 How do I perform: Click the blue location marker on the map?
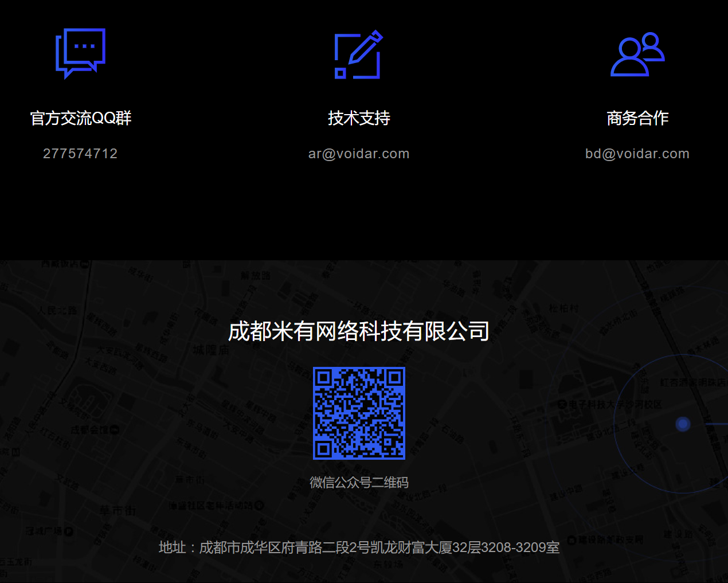683,424
